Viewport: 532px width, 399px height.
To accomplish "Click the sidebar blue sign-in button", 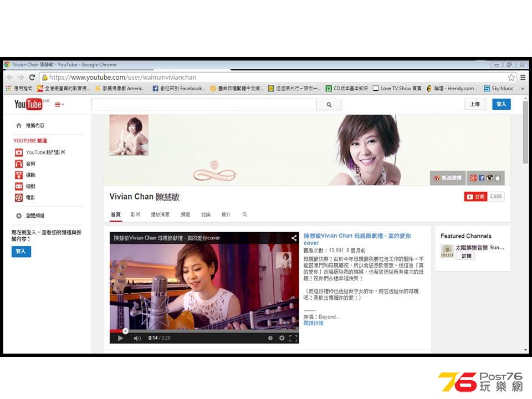I will pyautogui.click(x=21, y=252).
